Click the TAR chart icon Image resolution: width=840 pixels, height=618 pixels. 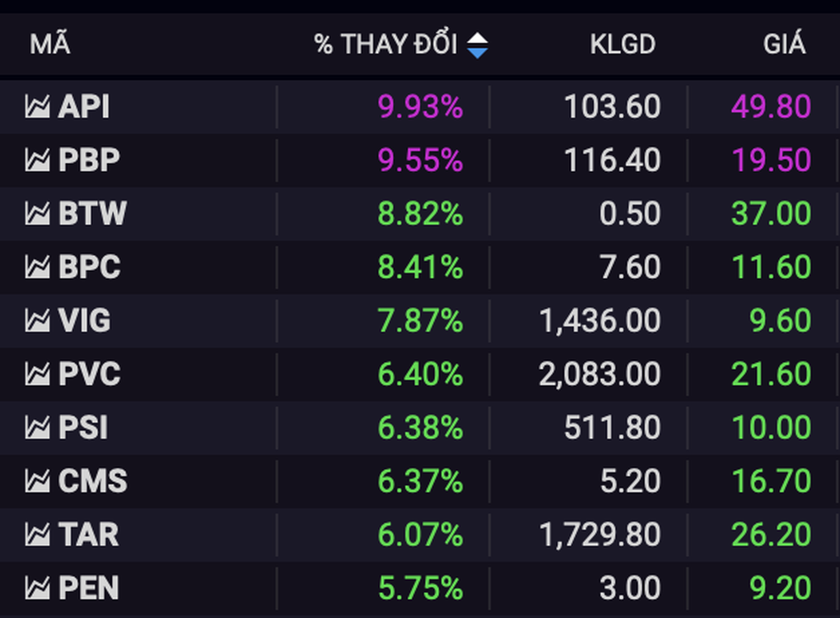click(37, 535)
